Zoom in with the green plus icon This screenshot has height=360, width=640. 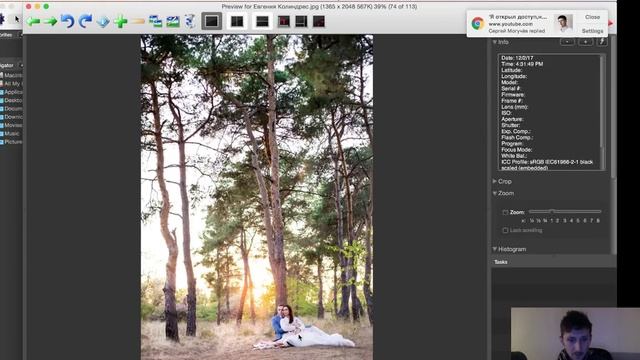point(120,21)
